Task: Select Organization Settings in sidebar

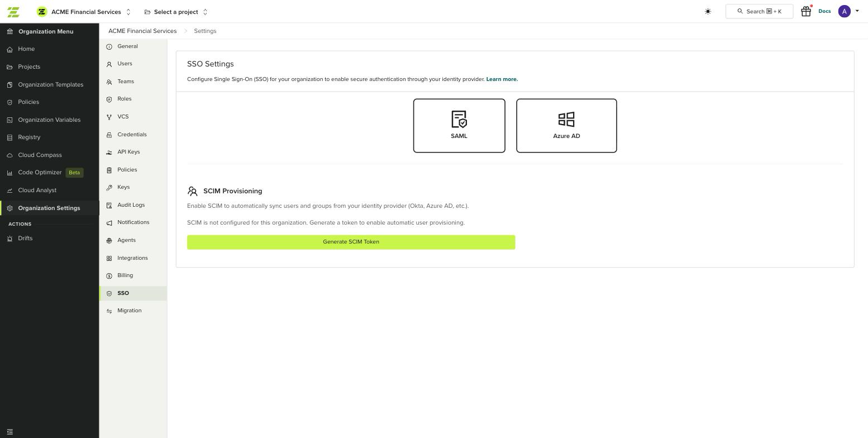Action: (49, 208)
